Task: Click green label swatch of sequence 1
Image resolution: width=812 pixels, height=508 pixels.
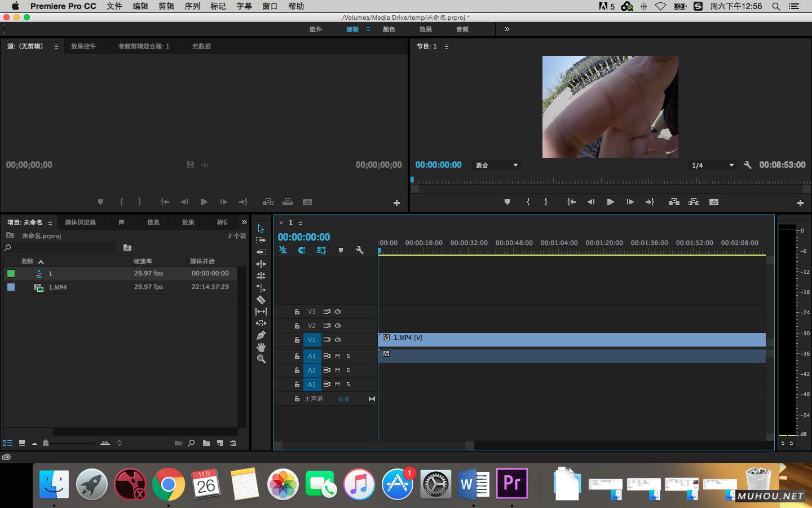Action: pyautogui.click(x=11, y=273)
